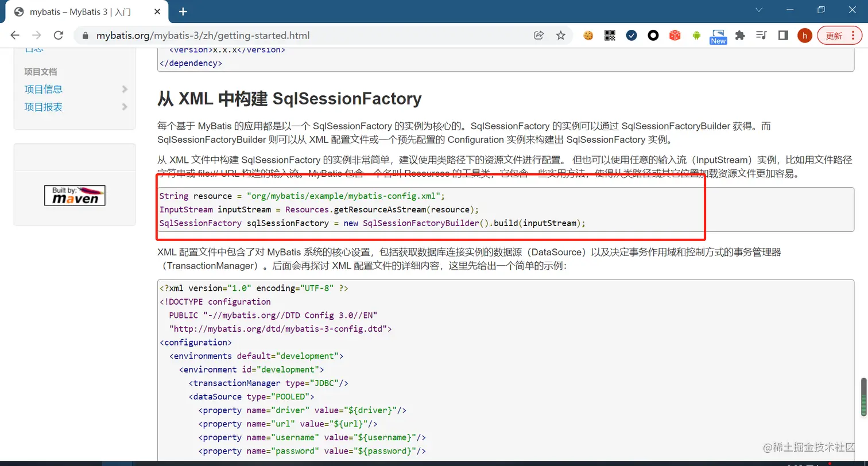Select the mybatis – MyBatis 3 tab
Screen dimensions: 868x466
tap(86, 11)
